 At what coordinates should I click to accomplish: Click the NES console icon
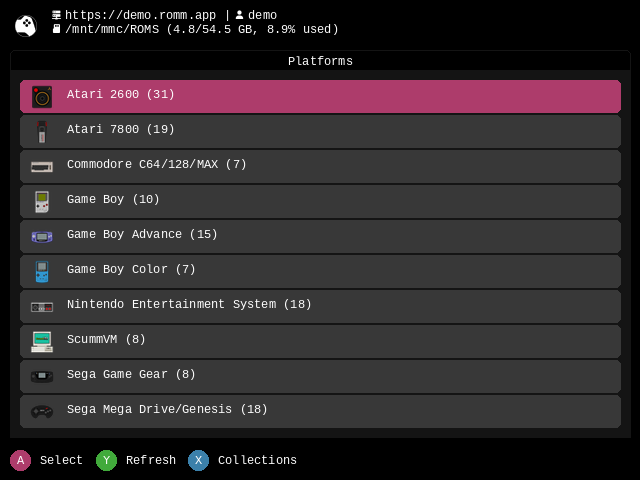point(42,307)
